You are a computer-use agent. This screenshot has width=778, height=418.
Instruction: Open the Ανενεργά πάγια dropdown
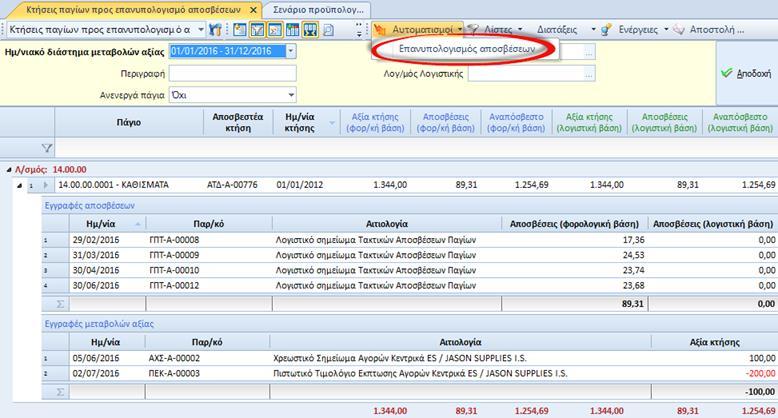(x=291, y=95)
